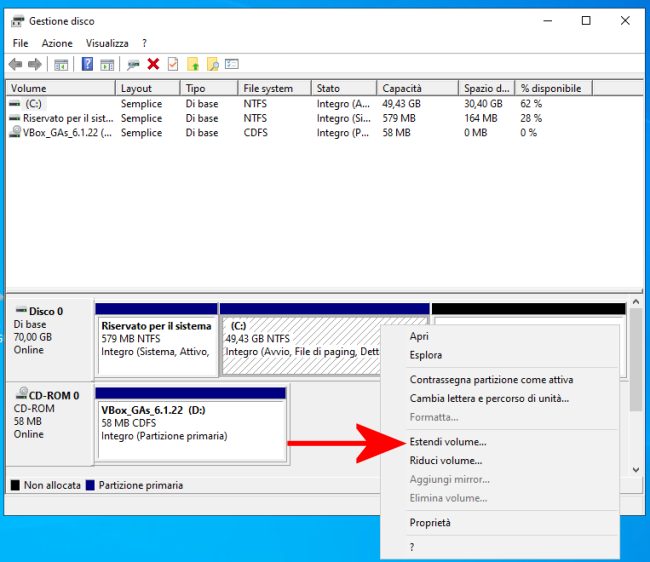Choose Estendi volume from context menu
The image size is (650, 562).
[x=448, y=441]
